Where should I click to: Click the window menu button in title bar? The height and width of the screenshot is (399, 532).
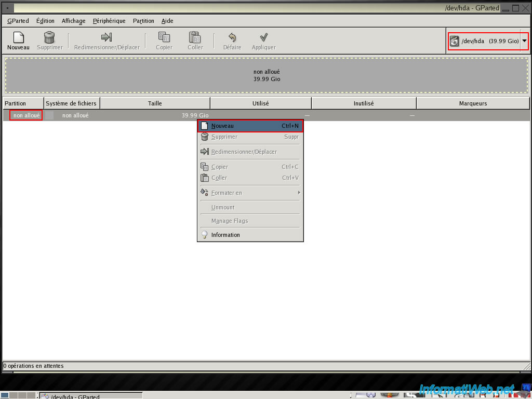pyautogui.click(x=7, y=8)
